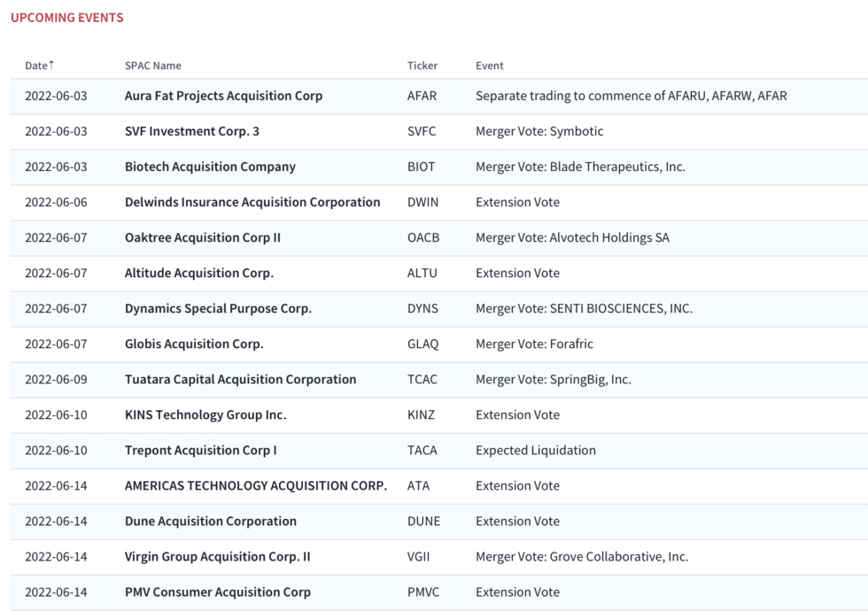
Task: Select the ALTU ticker cell
Action: coord(422,273)
